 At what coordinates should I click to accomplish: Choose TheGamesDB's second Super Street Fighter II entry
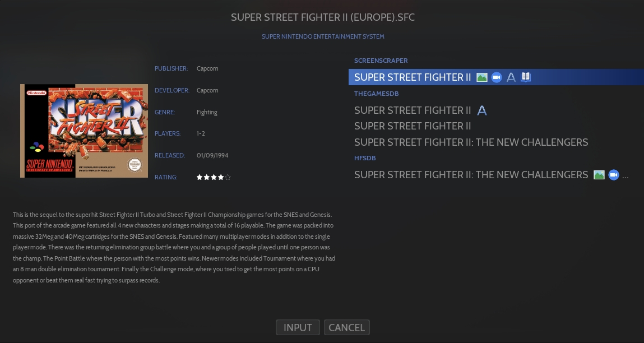[413, 126]
